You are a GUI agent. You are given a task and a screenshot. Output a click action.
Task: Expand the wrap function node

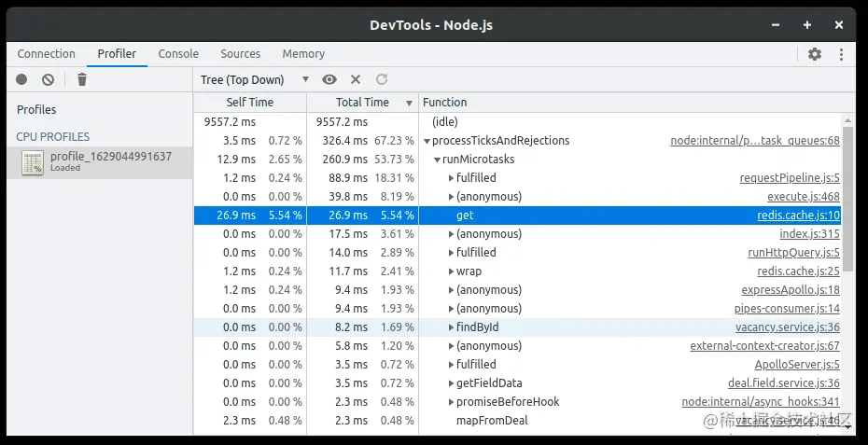(451, 271)
